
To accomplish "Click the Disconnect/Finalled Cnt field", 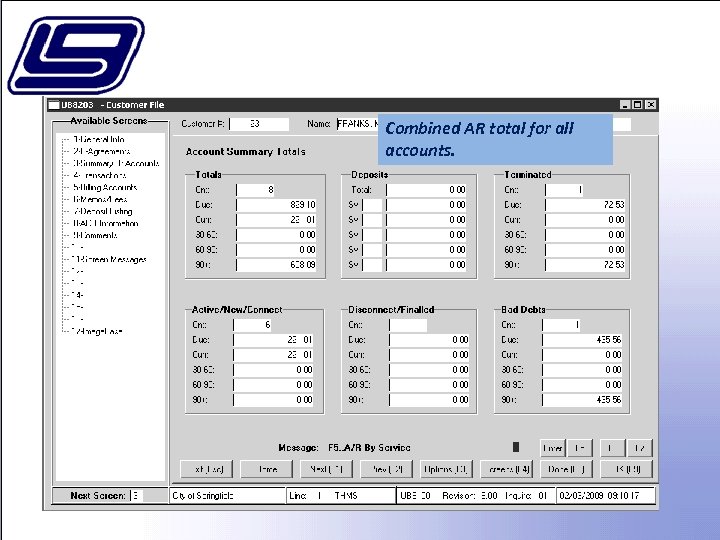I will point(408,325).
